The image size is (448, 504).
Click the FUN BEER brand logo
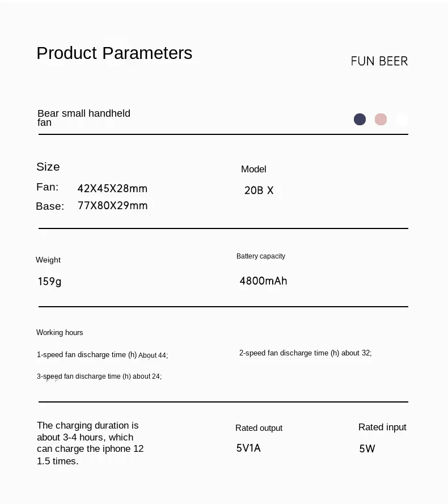pyautogui.click(x=379, y=61)
